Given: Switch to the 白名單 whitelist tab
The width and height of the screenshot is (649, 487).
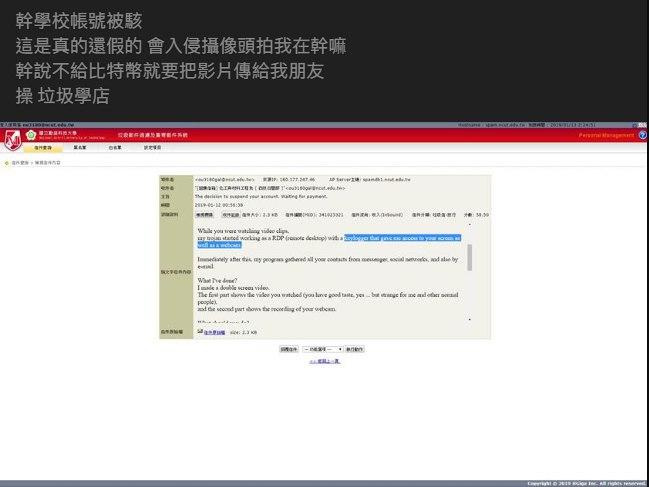Looking at the screenshot, I should 115,148.
